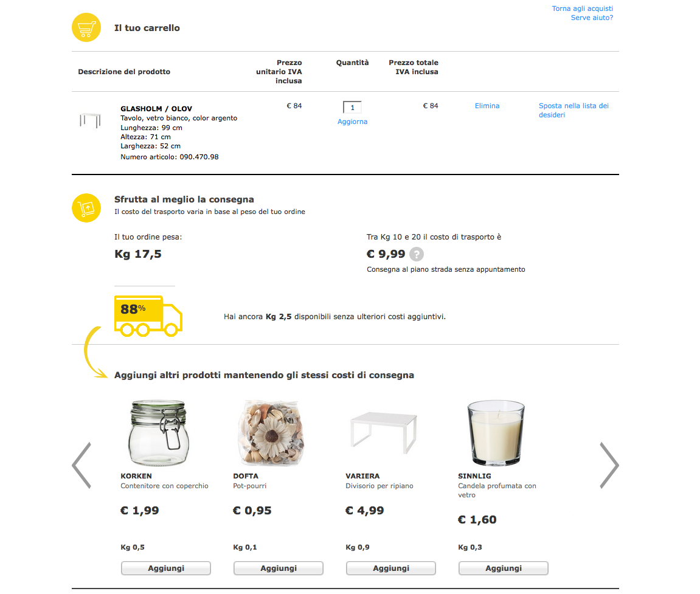Add SINNLIG candle with Aggiungi button
This screenshot has height=594, width=700.
coord(504,568)
